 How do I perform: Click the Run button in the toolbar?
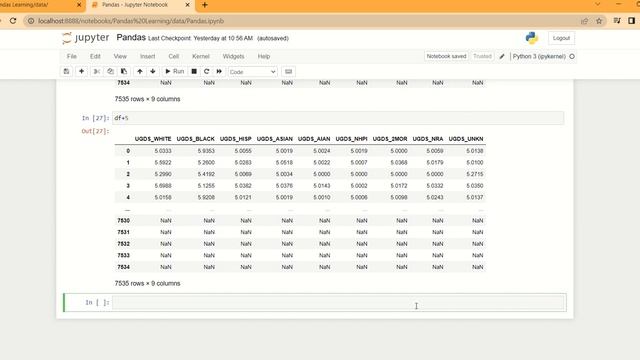pyautogui.click(x=174, y=71)
